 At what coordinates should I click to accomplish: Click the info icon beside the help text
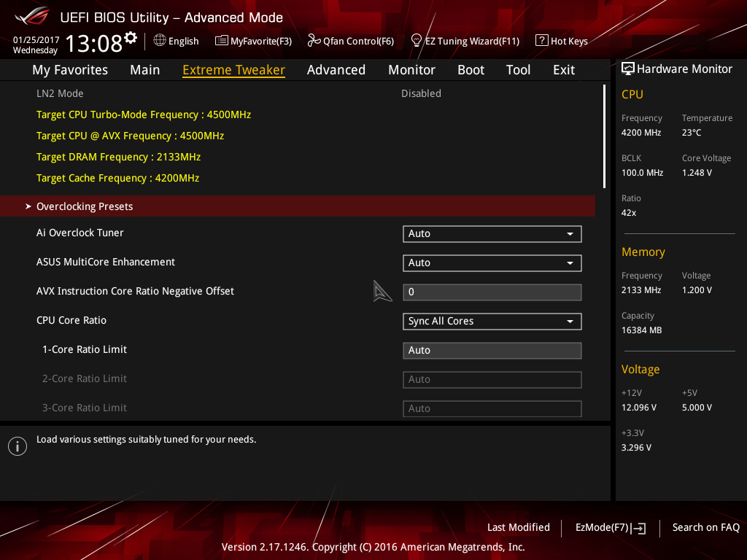[x=18, y=446]
